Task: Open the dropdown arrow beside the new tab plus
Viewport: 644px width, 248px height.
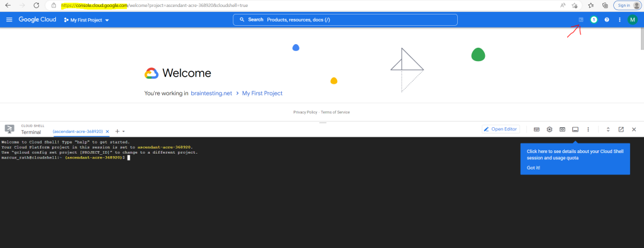Action: [124, 132]
